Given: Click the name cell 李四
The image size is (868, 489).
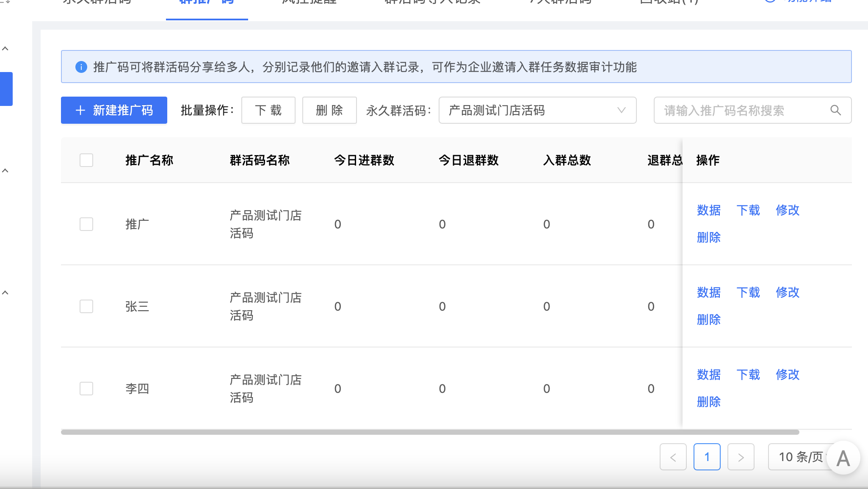Looking at the screenshot, I should [137, 389].
